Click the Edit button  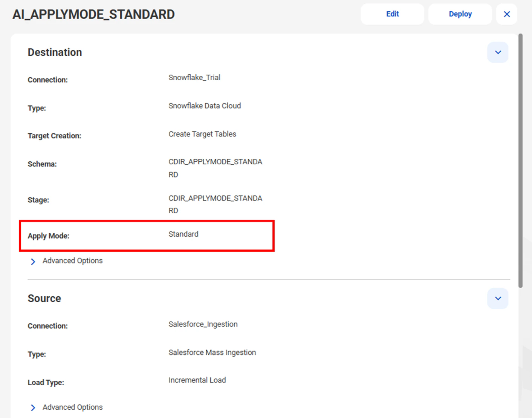coord(392,14)
